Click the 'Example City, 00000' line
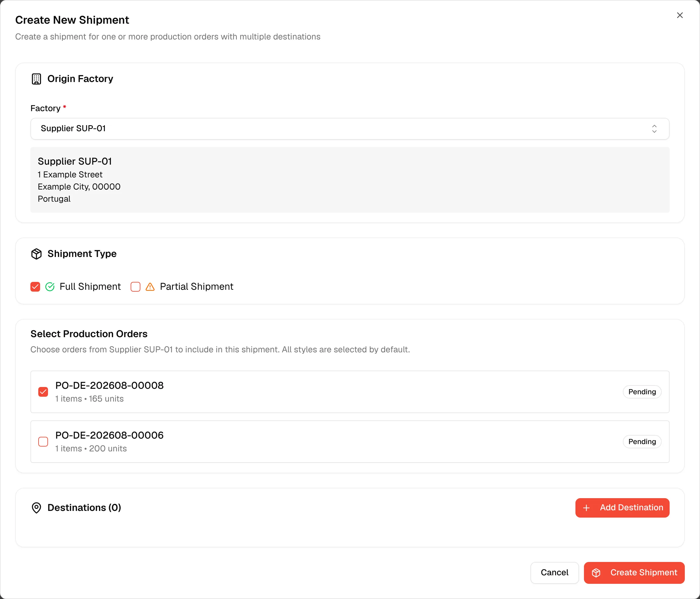The height and width of the screenshot is (599, 700). (x=79, y=187)
